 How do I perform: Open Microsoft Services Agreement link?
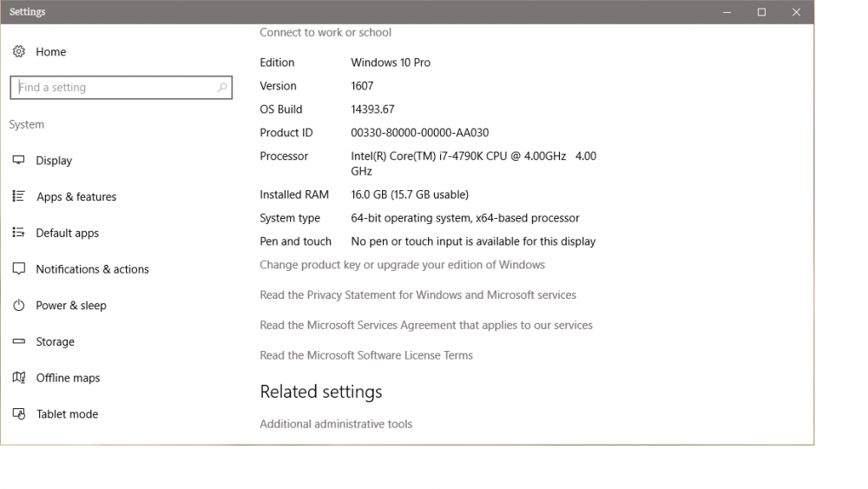tap(425, 326)
